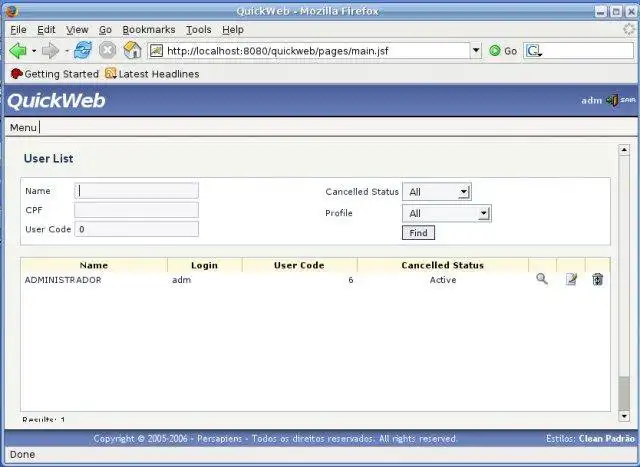Open Getting Started bookmark
This screenshot has height=467, width=640.
click(x=55, y=74)
